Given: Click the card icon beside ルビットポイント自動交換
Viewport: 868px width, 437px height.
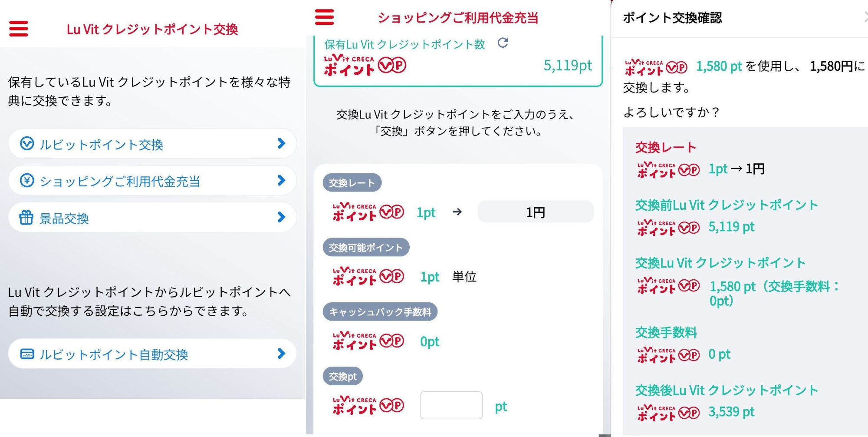Looking at the screenshot, I should (27, 355).
